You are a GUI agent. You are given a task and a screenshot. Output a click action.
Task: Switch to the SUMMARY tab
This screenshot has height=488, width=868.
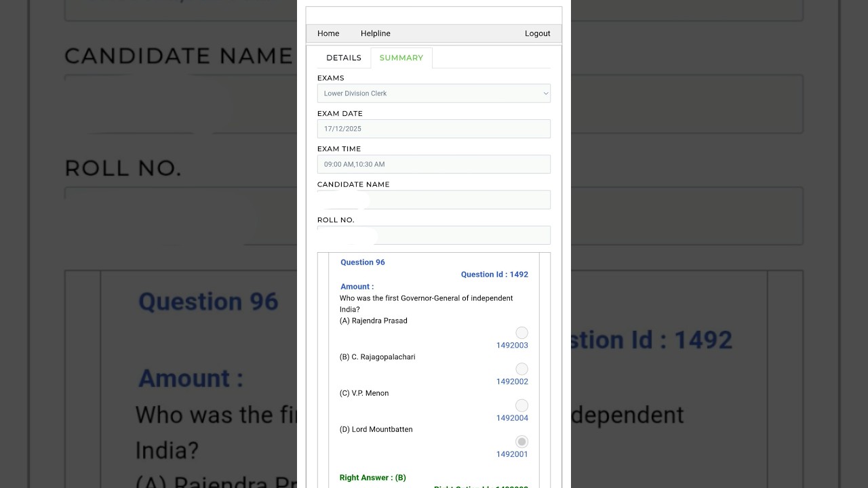coord(401,58)
